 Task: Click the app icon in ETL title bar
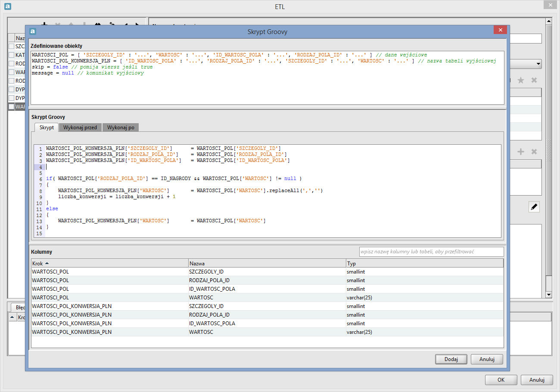pos(7,6)
